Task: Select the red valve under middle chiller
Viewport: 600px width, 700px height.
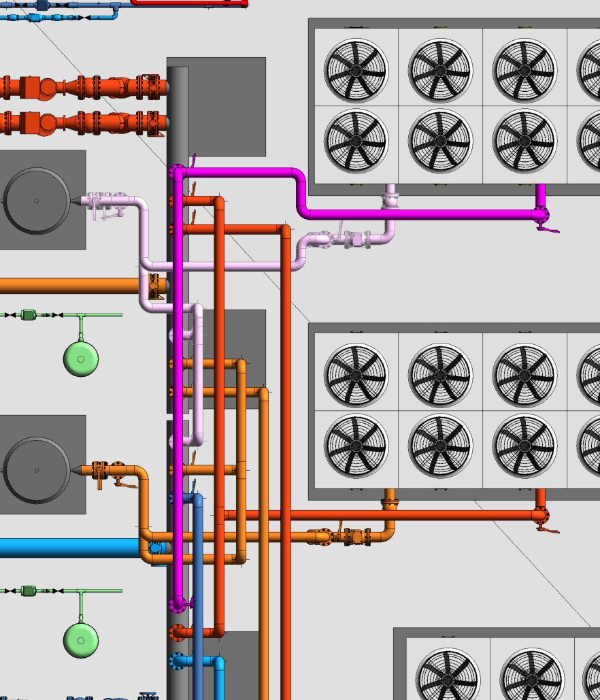Action: (541, 516)
